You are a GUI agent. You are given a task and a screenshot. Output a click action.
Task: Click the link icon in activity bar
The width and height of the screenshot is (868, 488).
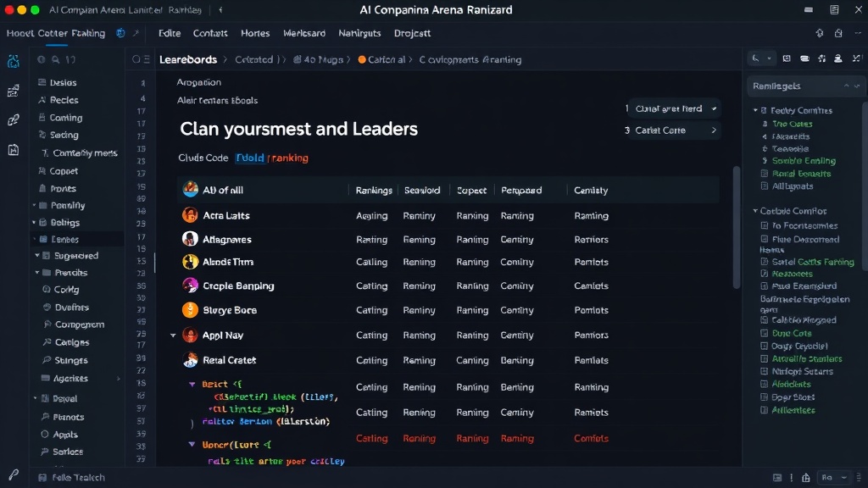pyautogui.click(x=14, y=120)
